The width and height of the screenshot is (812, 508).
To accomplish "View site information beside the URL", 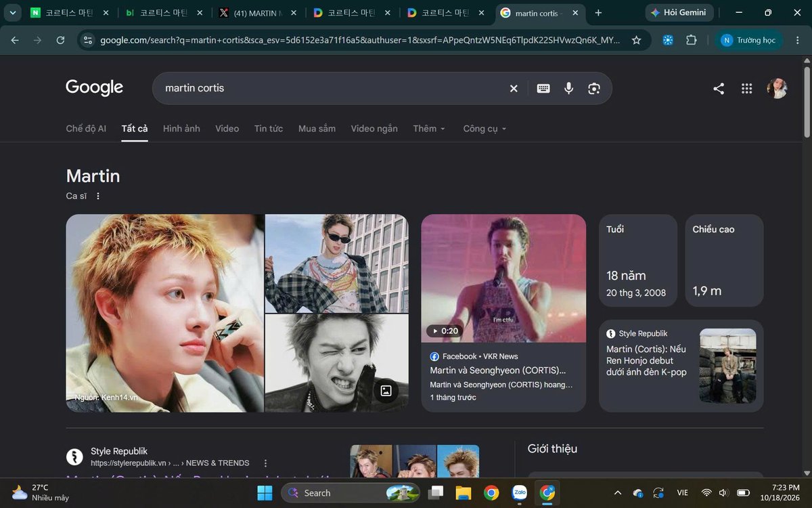I will 87,41.
